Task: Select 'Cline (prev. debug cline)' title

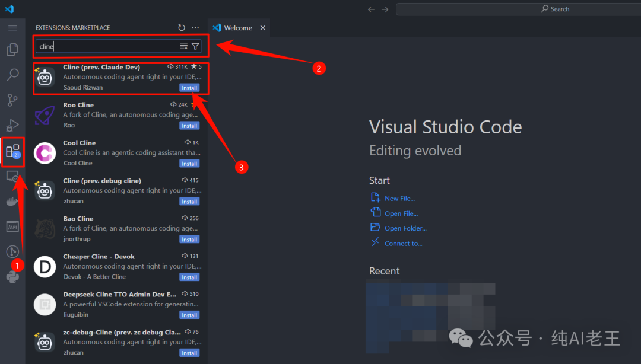Action: click(102, 181)
